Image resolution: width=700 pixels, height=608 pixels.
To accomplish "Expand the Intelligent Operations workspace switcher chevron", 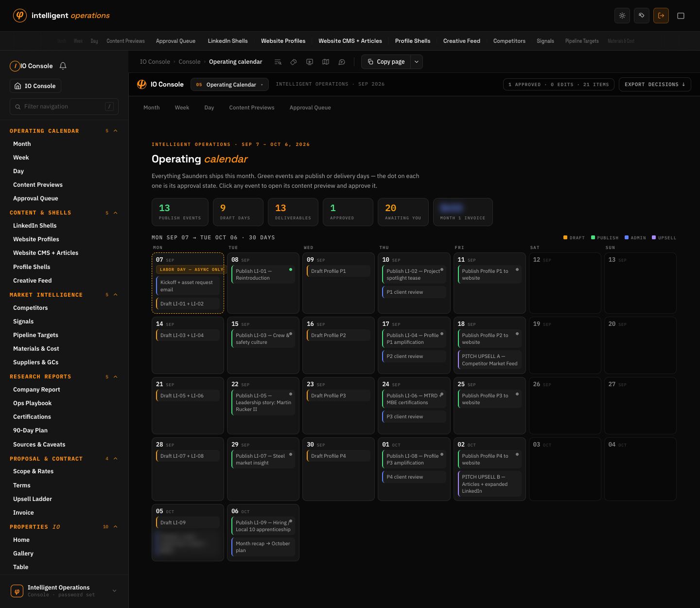I will point(114,591).
